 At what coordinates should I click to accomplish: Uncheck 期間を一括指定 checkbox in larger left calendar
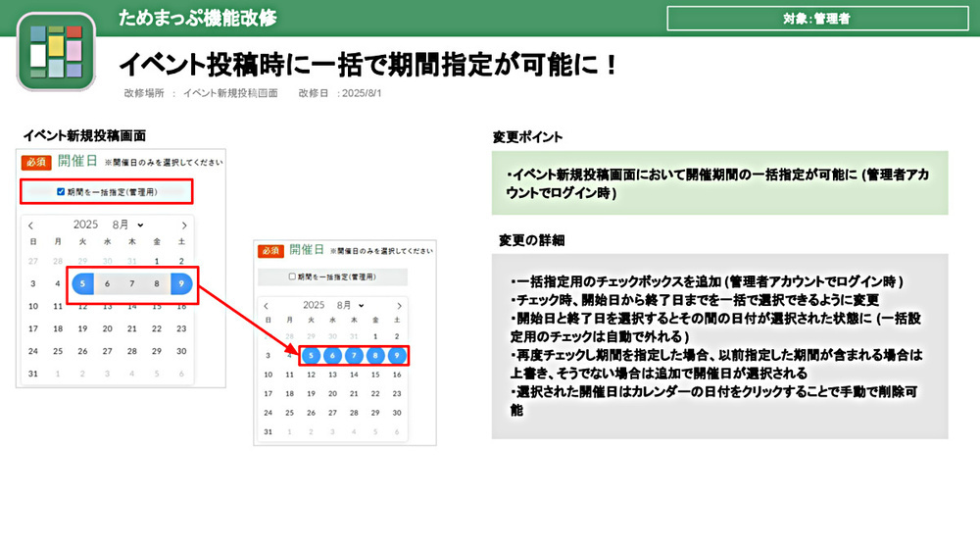[x=61, y=192]
